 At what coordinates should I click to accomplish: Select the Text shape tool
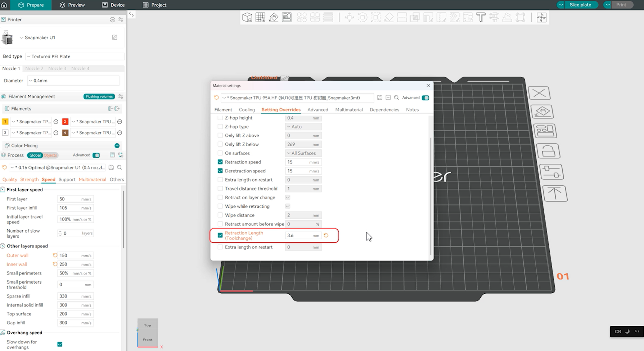point(481,17)
